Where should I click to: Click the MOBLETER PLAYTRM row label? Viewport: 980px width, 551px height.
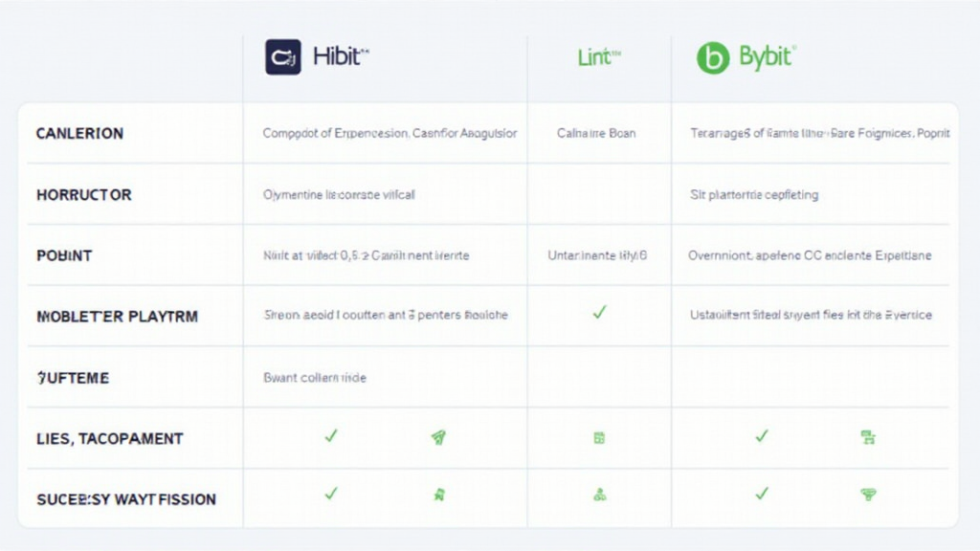click(x=117, y=317)
